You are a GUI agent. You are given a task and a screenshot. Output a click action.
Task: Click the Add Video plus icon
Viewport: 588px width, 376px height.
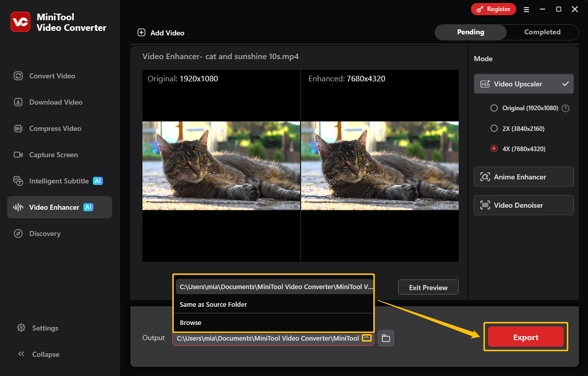pos(141,32)
